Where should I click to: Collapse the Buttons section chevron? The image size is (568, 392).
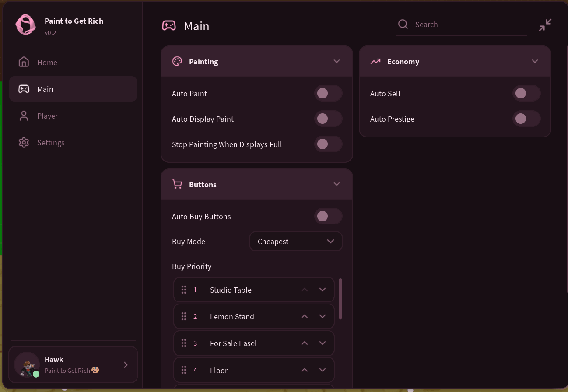[x=337, y=184]
